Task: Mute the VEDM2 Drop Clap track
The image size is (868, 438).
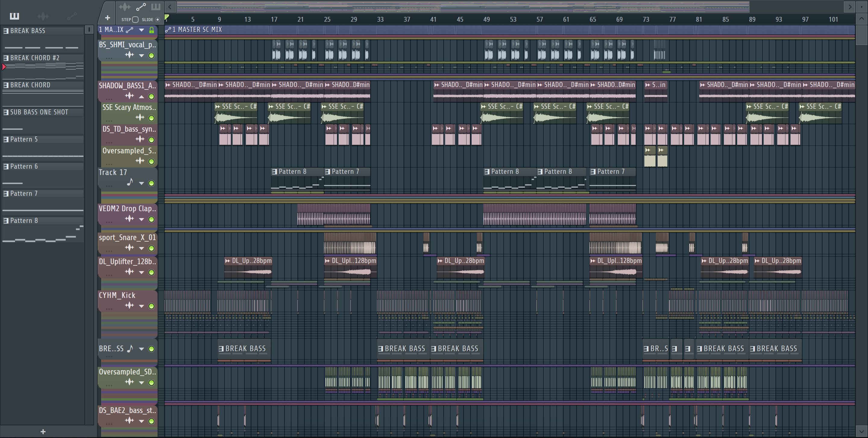Action: [152, 220]
